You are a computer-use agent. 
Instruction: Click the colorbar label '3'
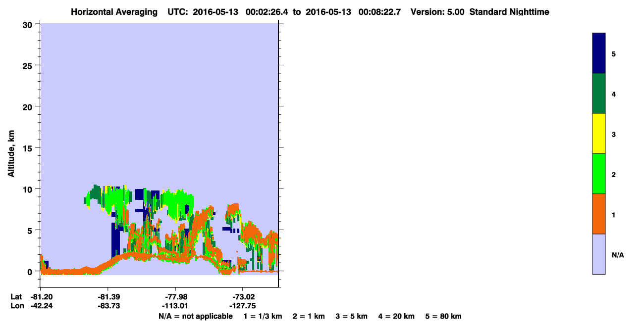tap(614, 134)
